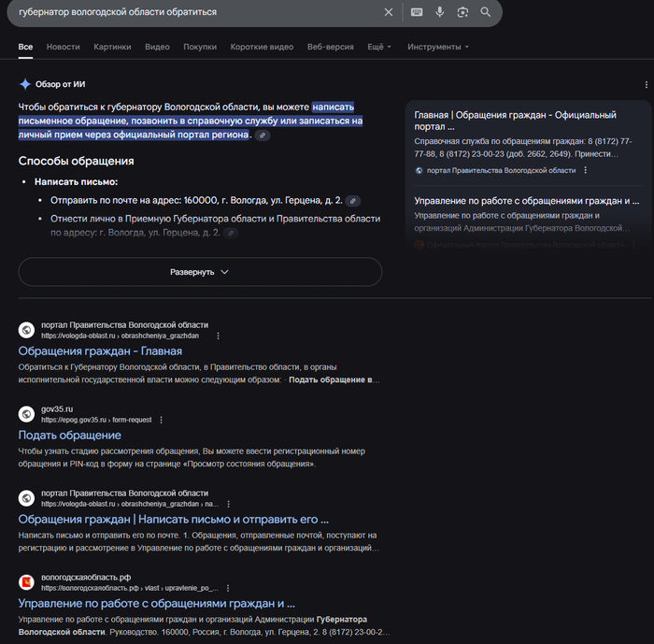Open search by image camera icon
This screenshot has height=644, width=654.
[x=462, y=12]
